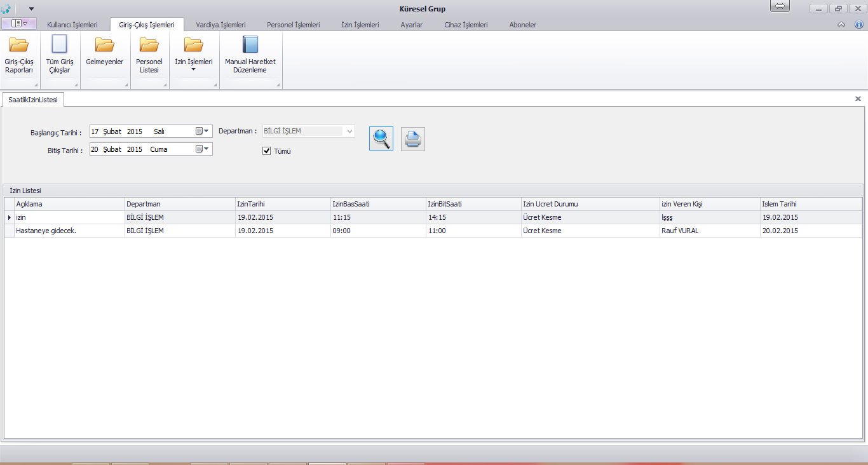868x465 pixels.
Task: Click the 19.02.2015 Islem Tarihi cell
Action: [x=811, y=217]
